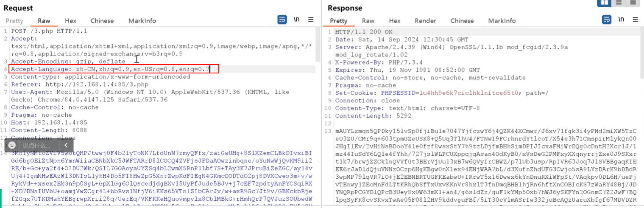The height and width of the screenshot is (208, 644).
Task: Click the ';q=0.8,application/signed-exchange' Accept continuation line
Action: (97, 54)
